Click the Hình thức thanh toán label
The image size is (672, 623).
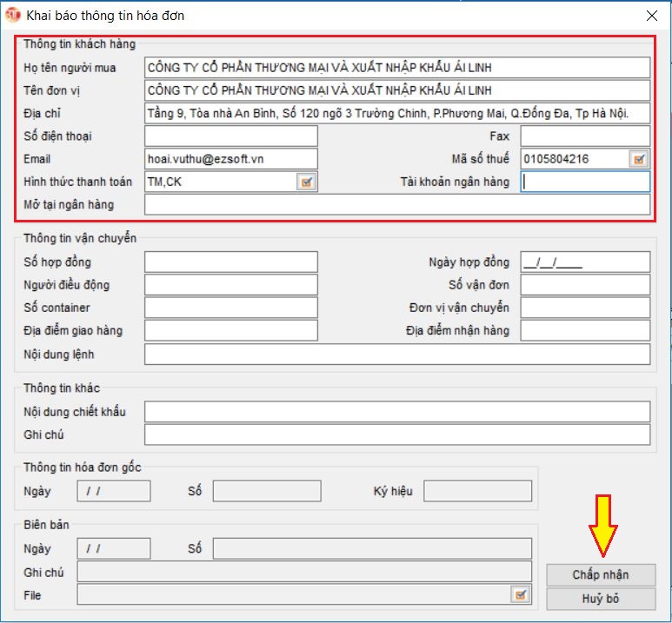pos(77,182)
